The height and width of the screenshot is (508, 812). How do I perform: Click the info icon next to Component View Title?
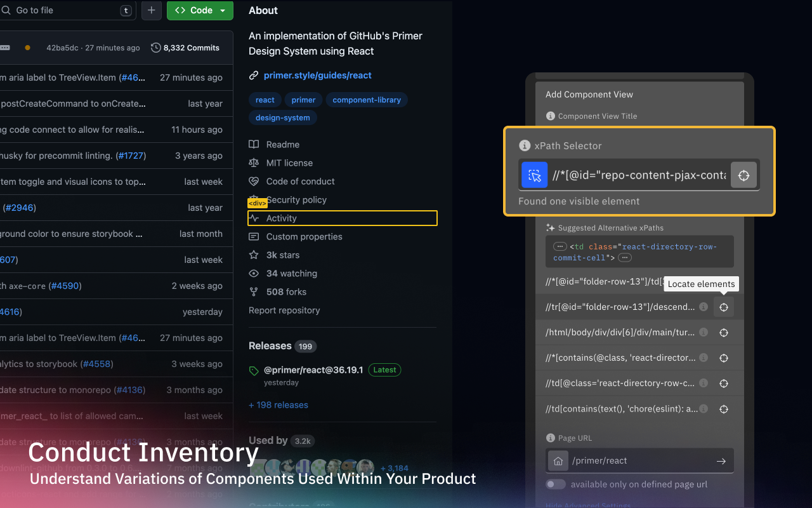pos(550,116)
